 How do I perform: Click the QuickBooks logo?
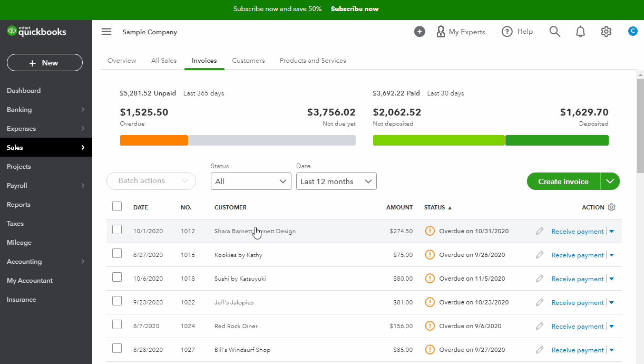[x=36, y=31]
